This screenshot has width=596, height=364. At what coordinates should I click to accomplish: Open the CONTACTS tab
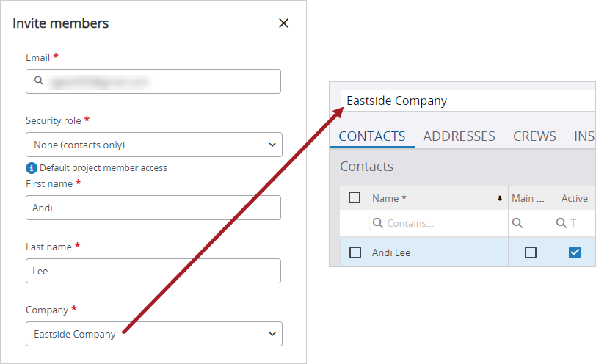tap(371, 136)
